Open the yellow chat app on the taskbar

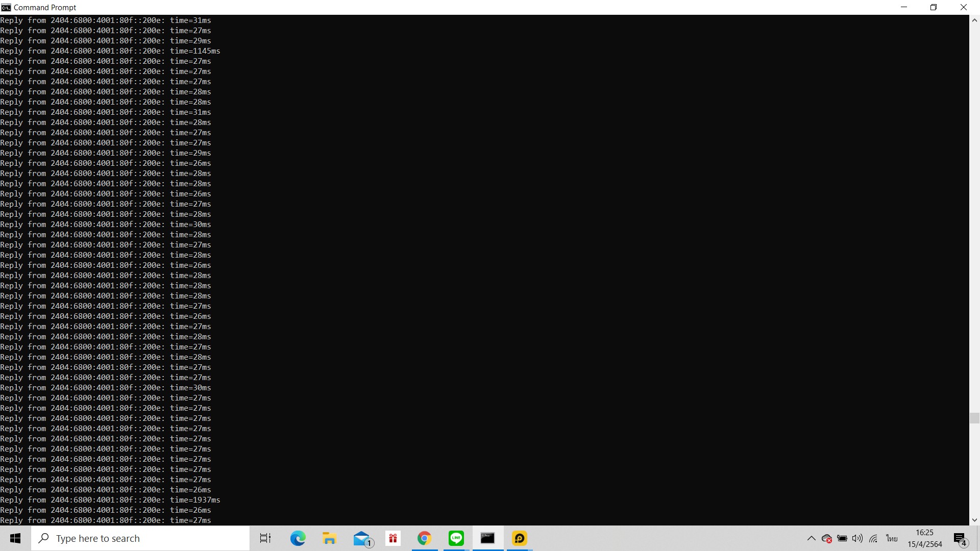click(520, 538)
